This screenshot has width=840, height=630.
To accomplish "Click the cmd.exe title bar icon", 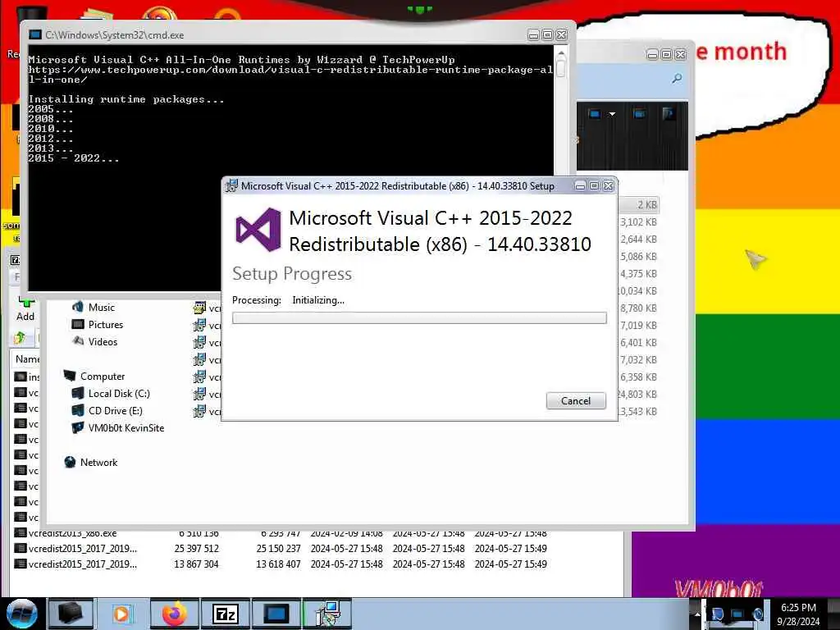I will coord(34,34).
